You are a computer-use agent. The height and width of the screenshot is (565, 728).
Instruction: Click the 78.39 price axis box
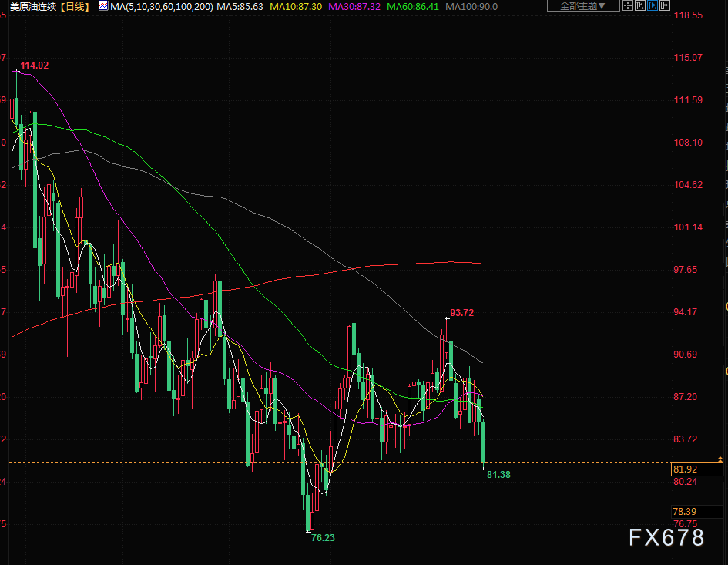click(697, 512)
